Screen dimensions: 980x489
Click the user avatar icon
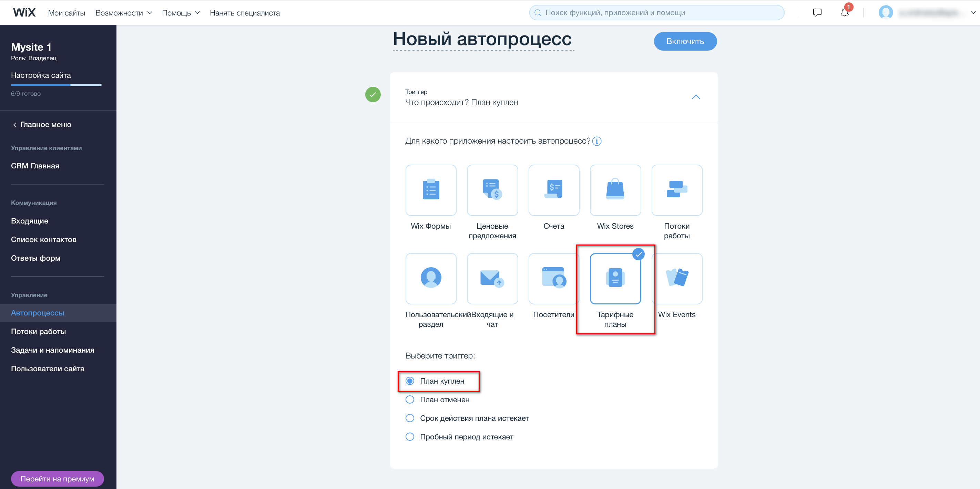(x=886, y=12)
